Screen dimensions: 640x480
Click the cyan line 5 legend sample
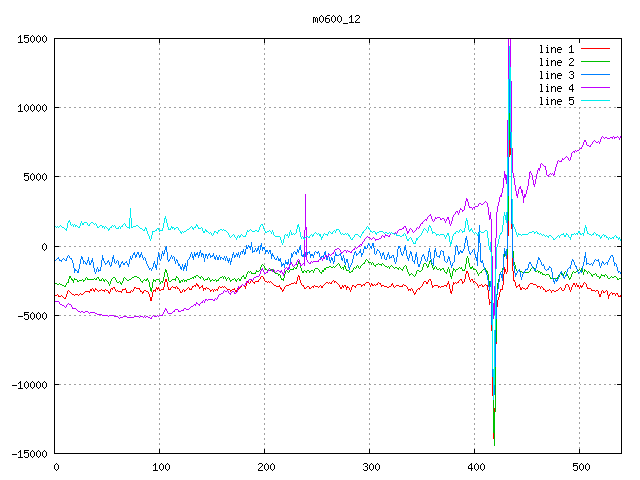point(595,101)
